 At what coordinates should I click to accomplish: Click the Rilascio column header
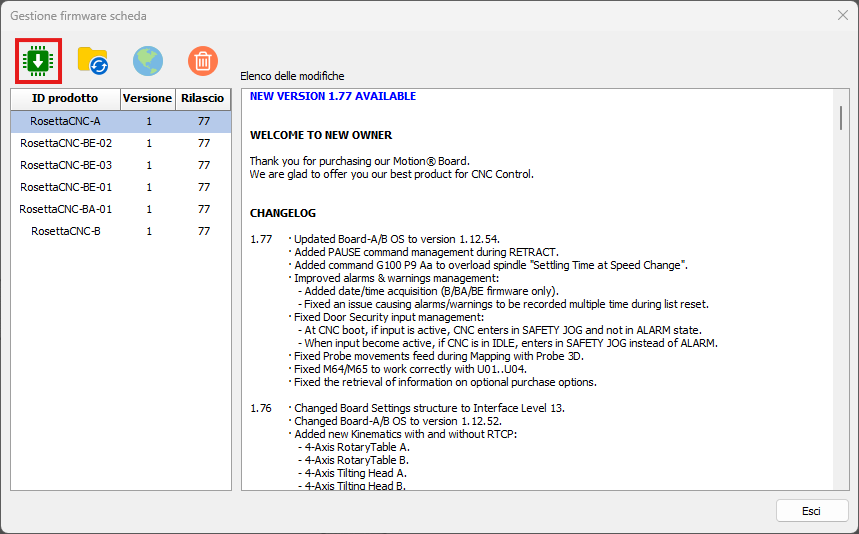[203, 99]
